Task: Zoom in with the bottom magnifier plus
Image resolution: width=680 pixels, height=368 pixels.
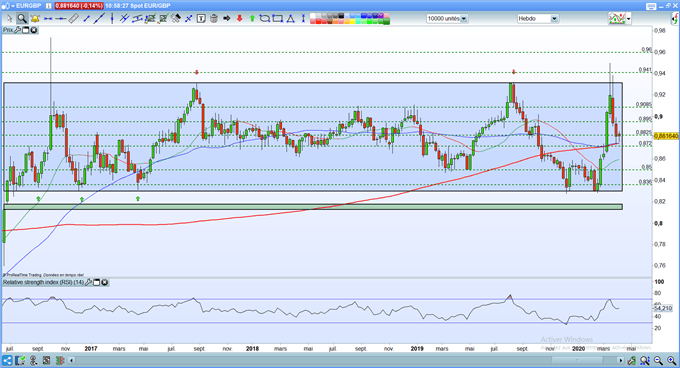Action: click(x=672, y=360)
